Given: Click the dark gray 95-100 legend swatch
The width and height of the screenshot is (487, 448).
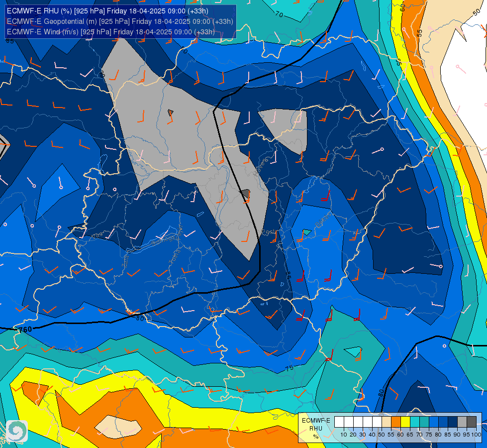Looking at the screenshot, I should (472, 422).
